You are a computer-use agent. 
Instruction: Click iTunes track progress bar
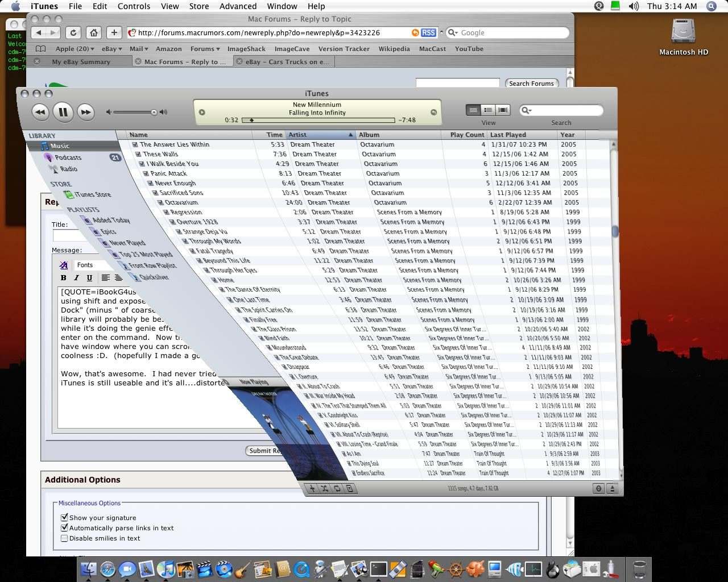(x=318, y=120)
